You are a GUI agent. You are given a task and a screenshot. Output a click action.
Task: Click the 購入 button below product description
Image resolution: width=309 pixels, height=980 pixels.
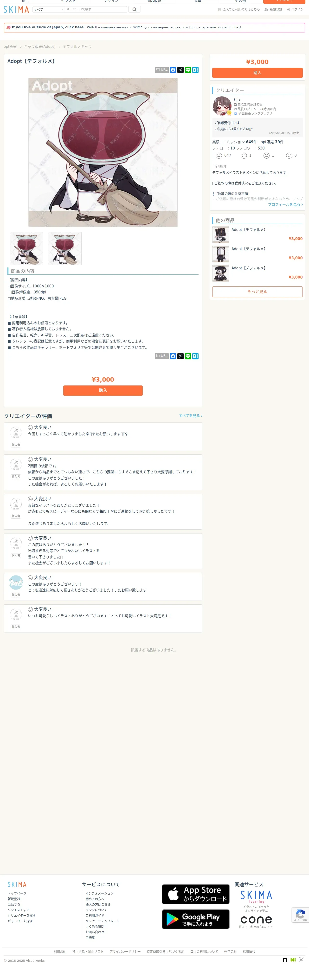point(103,391)
